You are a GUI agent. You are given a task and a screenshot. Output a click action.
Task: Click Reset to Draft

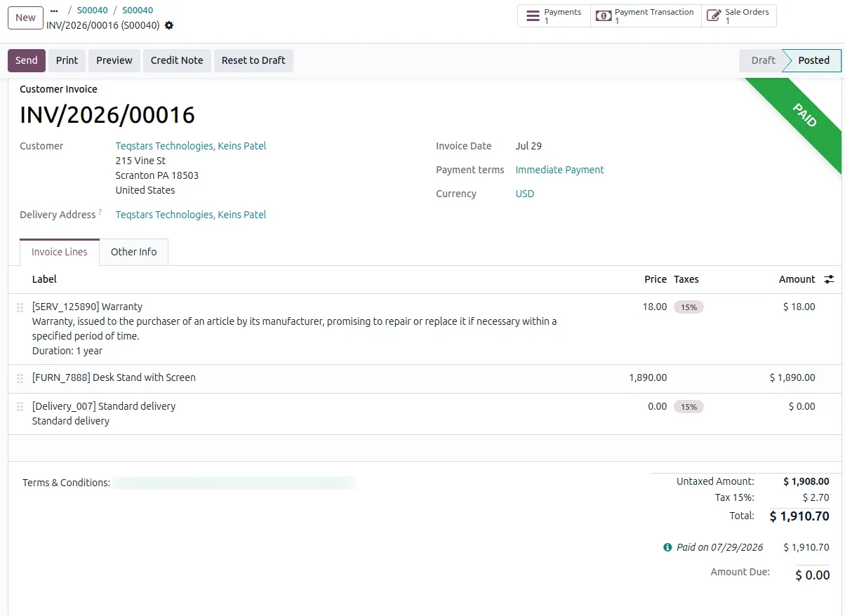[253, 60]
